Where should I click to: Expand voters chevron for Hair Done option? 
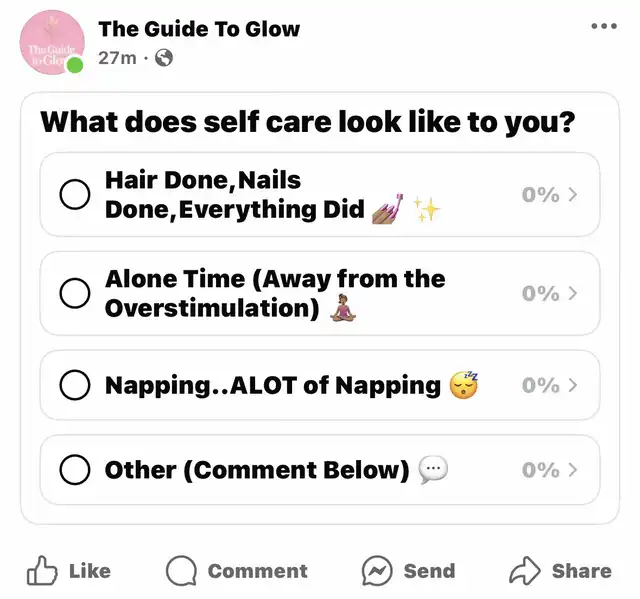click(573, 195)
